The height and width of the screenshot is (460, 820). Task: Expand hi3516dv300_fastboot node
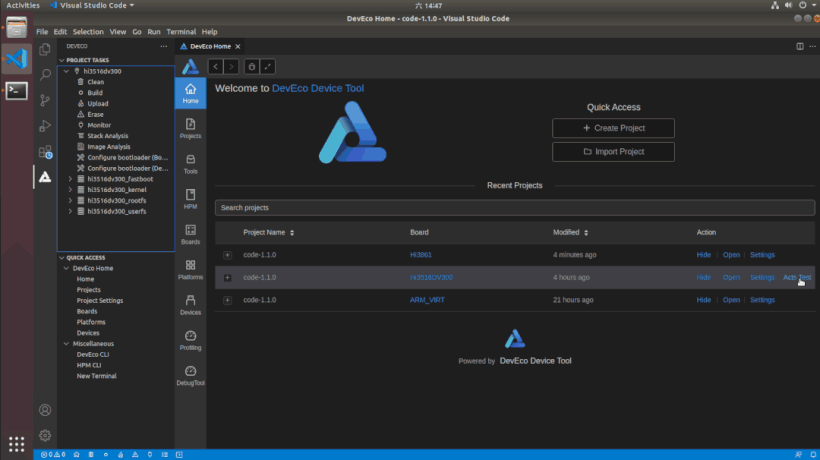click(x=70, y=179)
